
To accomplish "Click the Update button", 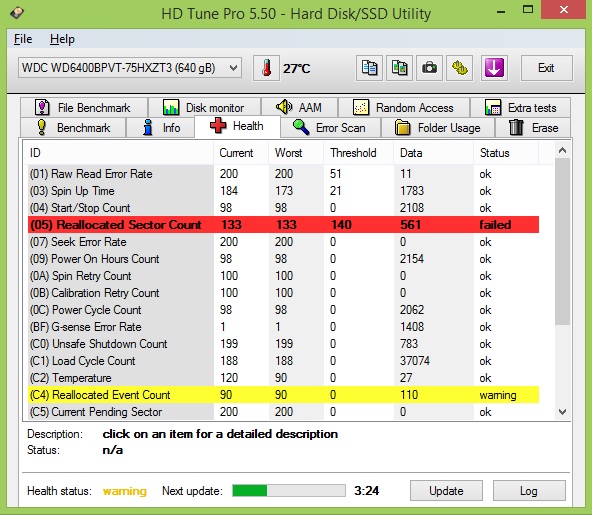I will 446,490.
